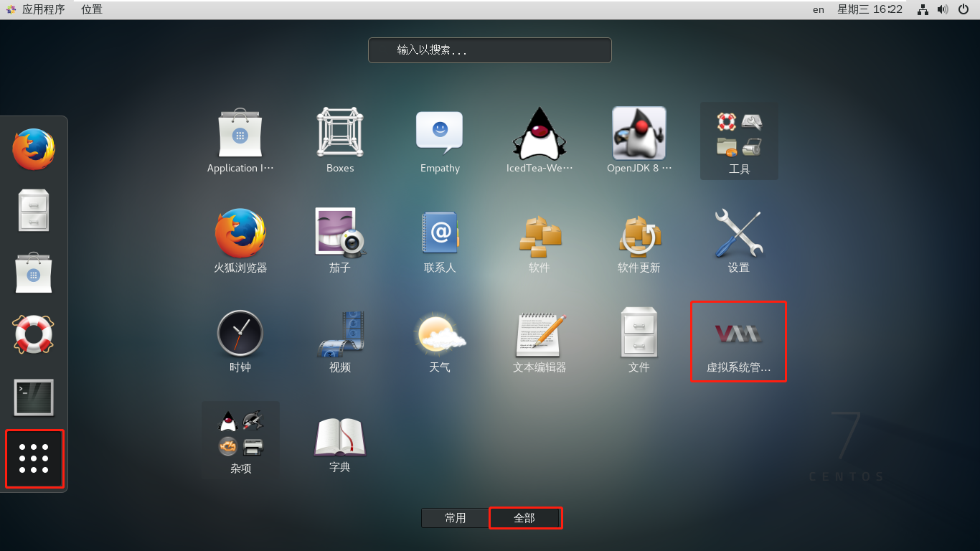
Task: Open the shopping bag installer in the dash
Action: pyautogui.click(x=34, y=272)
